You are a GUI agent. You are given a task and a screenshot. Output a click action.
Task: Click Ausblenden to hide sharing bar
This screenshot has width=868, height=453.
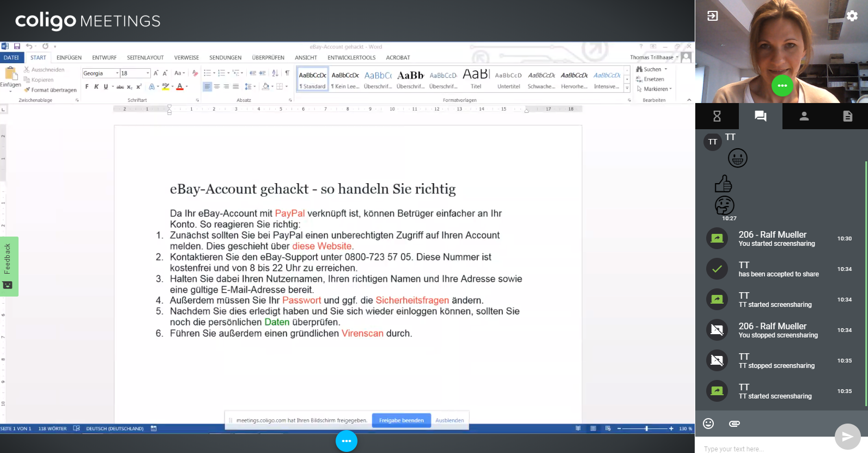pyautogui.click(x=450, y=420)
